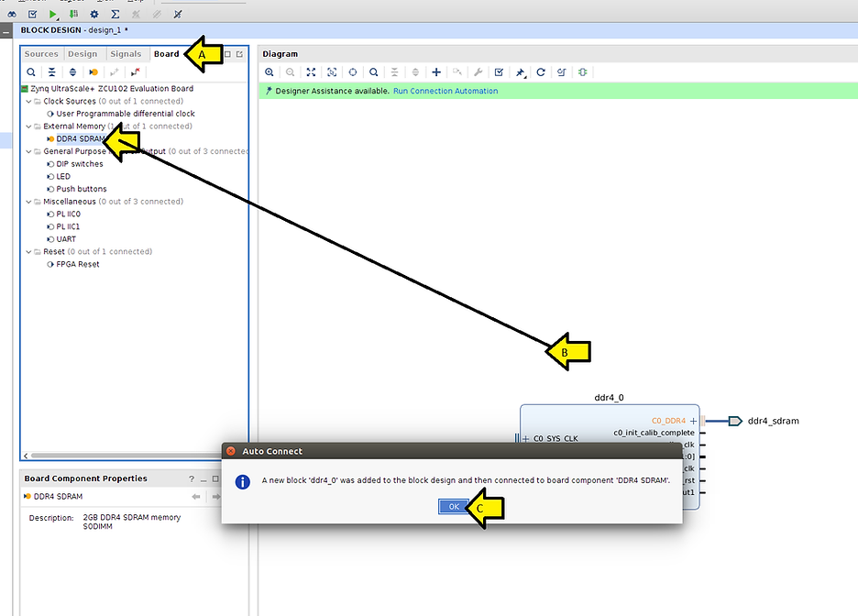Collapse all board components using toolbar icon

pos(52,72)
